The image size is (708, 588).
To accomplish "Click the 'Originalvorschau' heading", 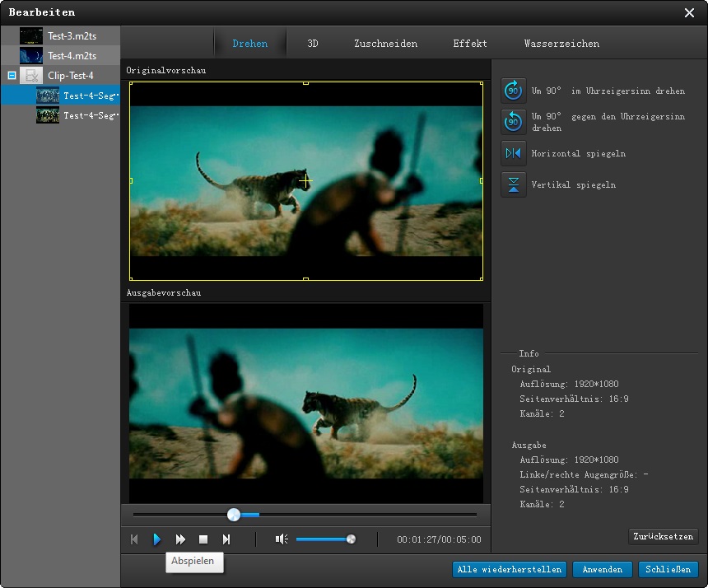I will 165,70.
